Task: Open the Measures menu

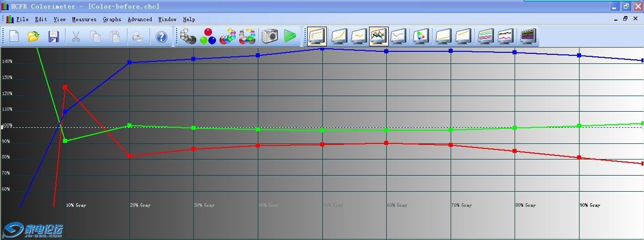Action: tap(84, 19)
